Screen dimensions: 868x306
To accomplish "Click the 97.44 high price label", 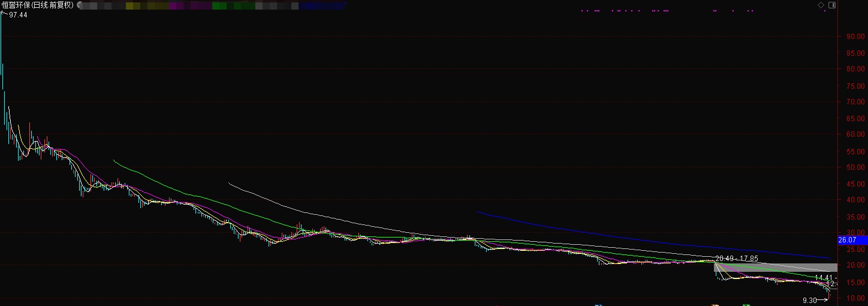I will [18, 14].
